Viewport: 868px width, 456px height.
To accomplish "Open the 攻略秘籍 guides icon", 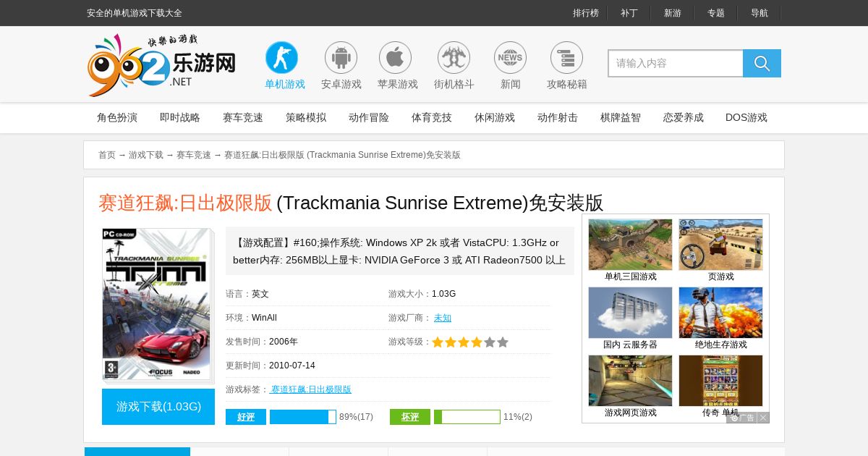I will coord(566,57).
